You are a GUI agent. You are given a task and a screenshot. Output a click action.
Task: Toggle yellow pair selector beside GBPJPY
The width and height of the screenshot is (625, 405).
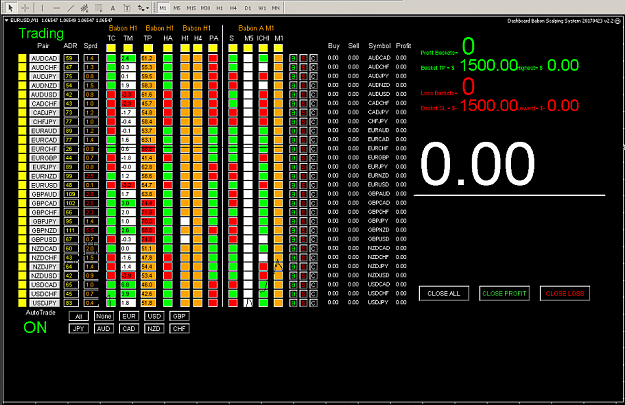(x=22, y=221)
